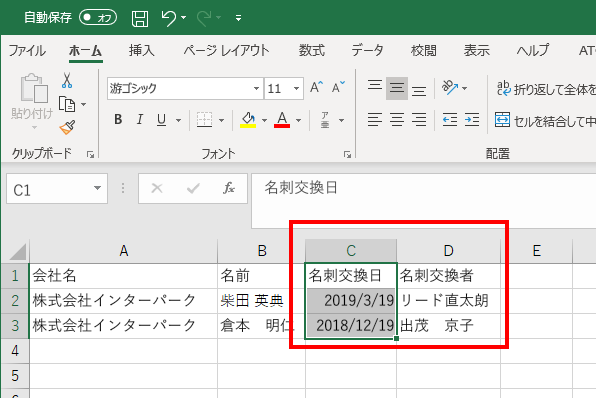596x398 pixels.
Task: Apply borders with the borders icon
Action: [x=204, y=120]
